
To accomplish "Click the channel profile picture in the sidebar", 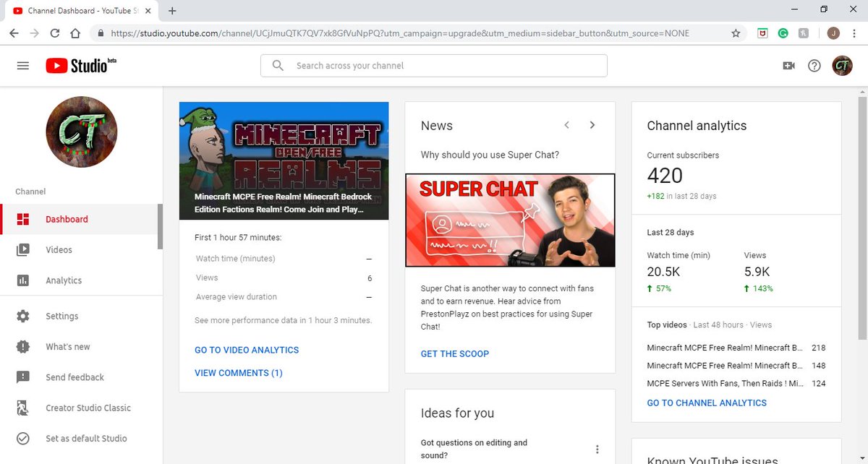I will tap(81, 132).
